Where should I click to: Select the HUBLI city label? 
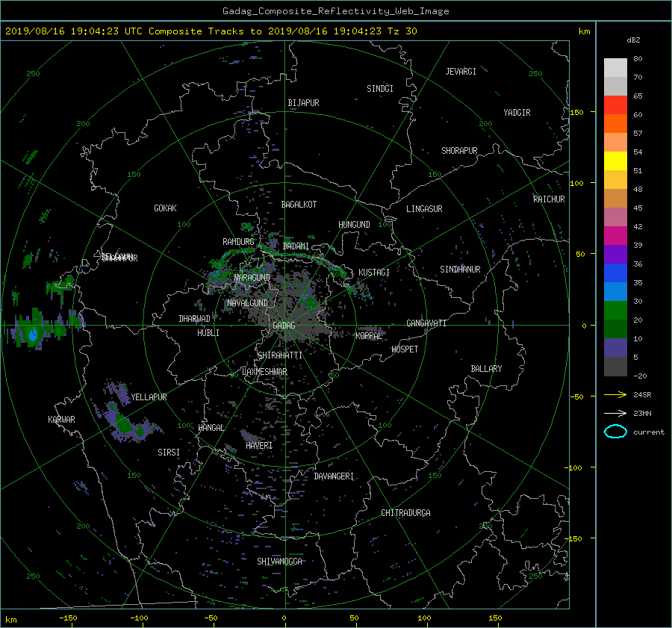[208, 332]
